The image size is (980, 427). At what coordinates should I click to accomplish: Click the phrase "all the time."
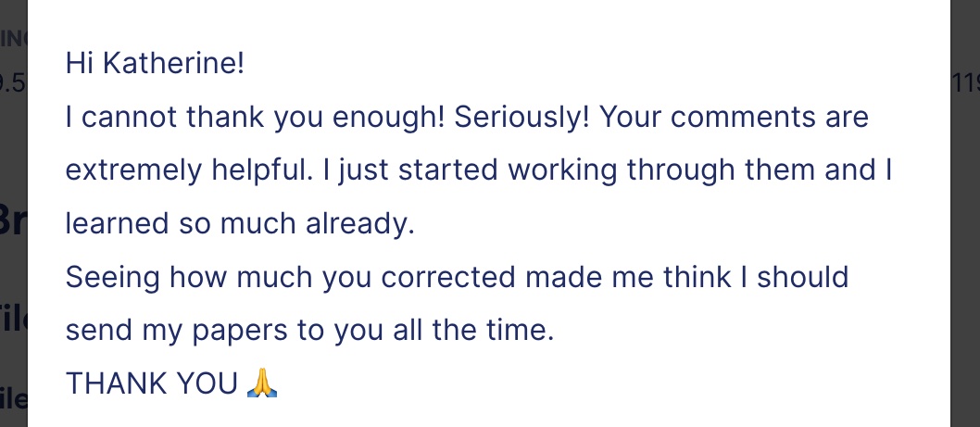(x=473, y=330)
